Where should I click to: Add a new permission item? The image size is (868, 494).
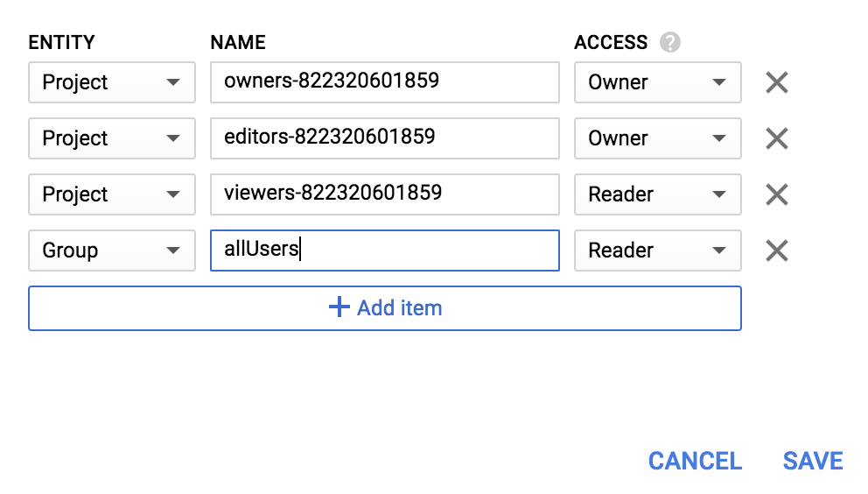[384, 308]
